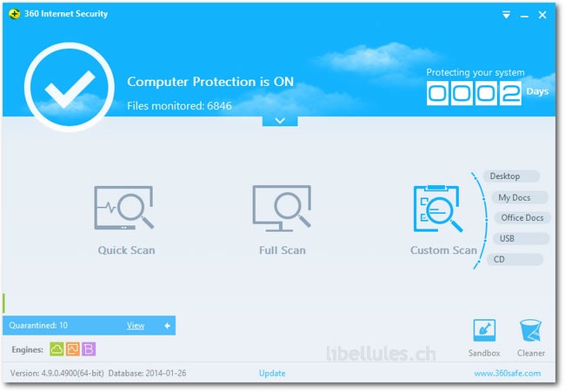Minimize the 360 Internet Security window
This screenshot has height=392, width=565.
524,16
